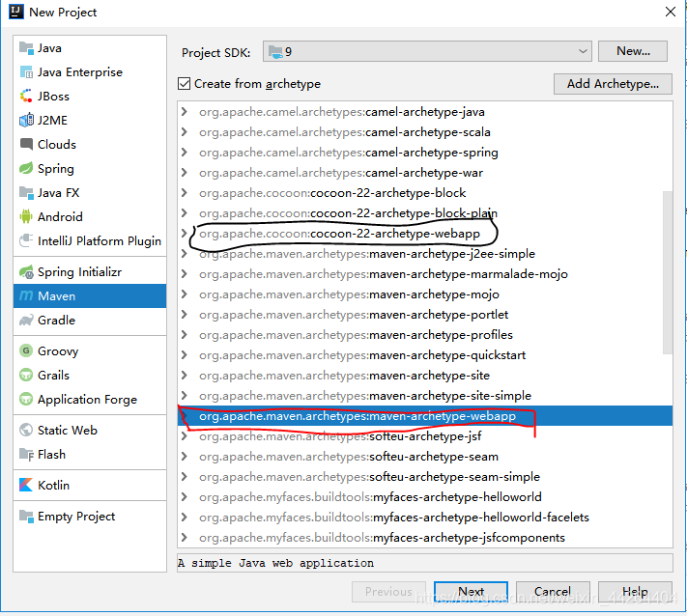Click the Clouds icon

click(26, 145)
